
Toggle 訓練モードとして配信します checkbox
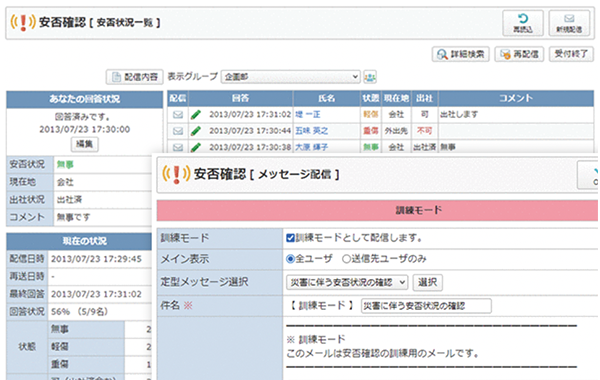[x=290, y=238]
